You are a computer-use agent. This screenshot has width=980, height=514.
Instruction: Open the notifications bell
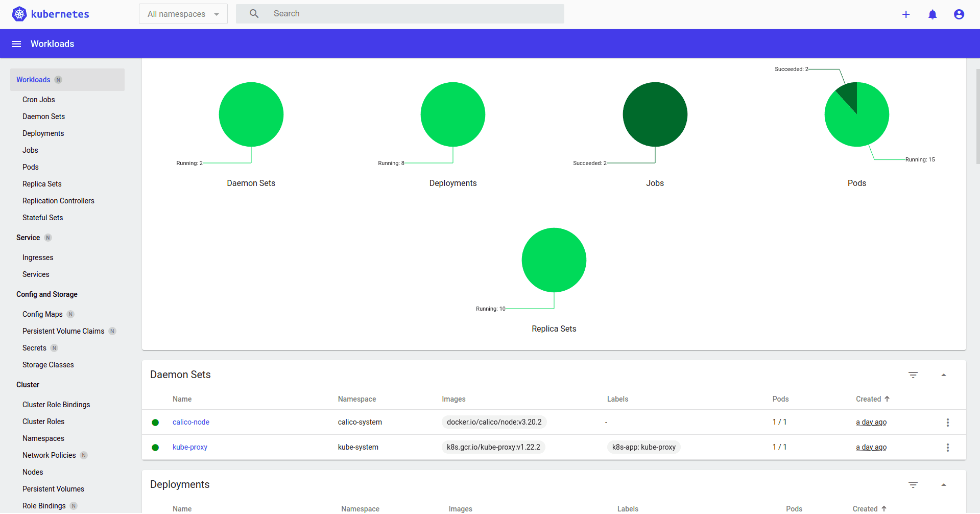click(x=932, y=14)
